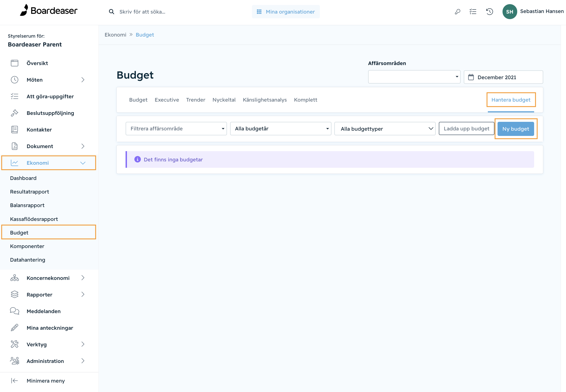Viewport: 566px width, 392px height.
Task: Switch to the Nyckeltal tab
Action: coord(224,100)
